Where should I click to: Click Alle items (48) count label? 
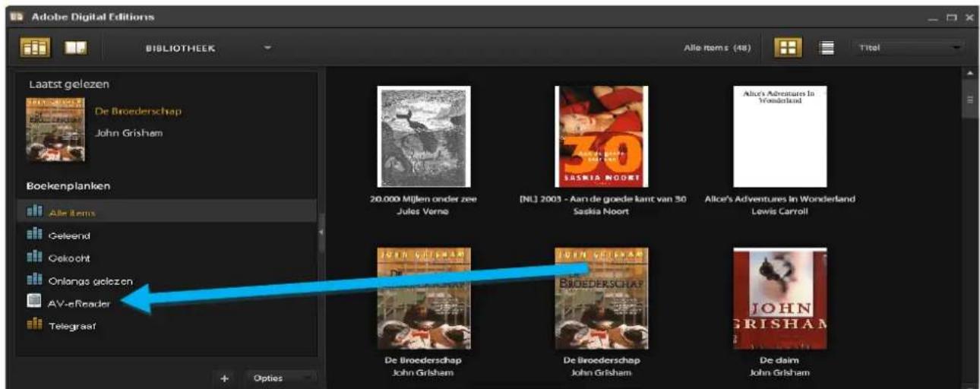(x=718, y=48)
